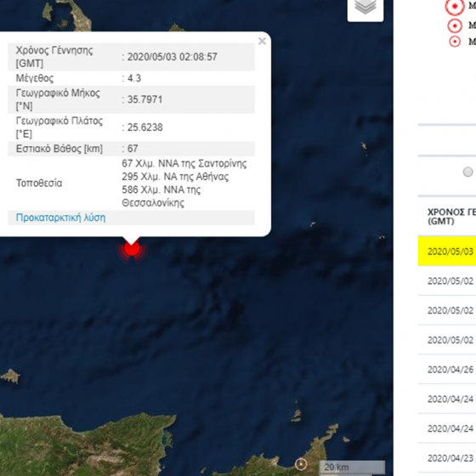Select the medium magnitude legend circle
The height and width of the screenshot is (476, 476).
455,25
